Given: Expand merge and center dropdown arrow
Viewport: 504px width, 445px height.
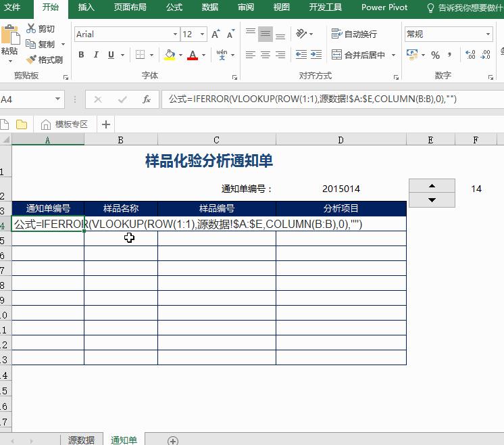Looking at the screenshot, I should point(393,55).
